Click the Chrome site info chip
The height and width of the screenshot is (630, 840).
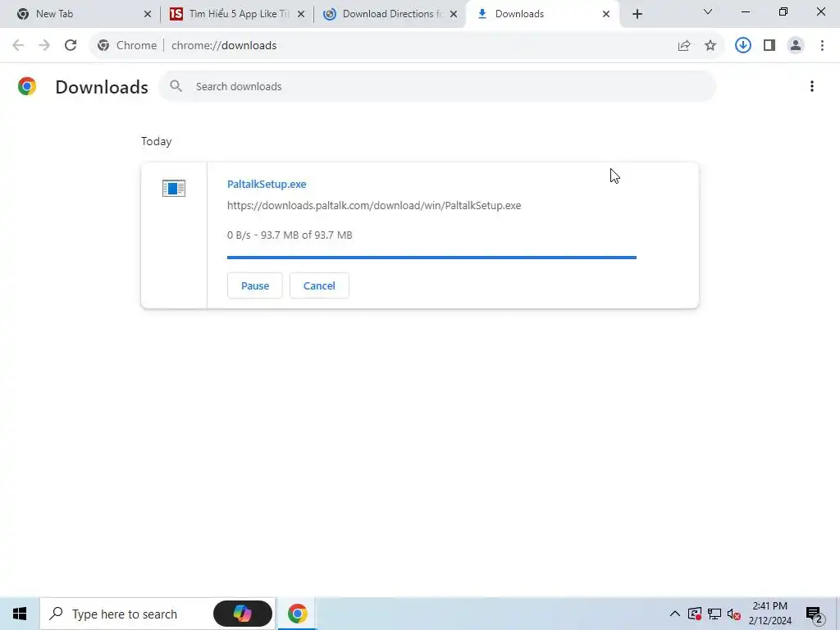pos(127,46)
